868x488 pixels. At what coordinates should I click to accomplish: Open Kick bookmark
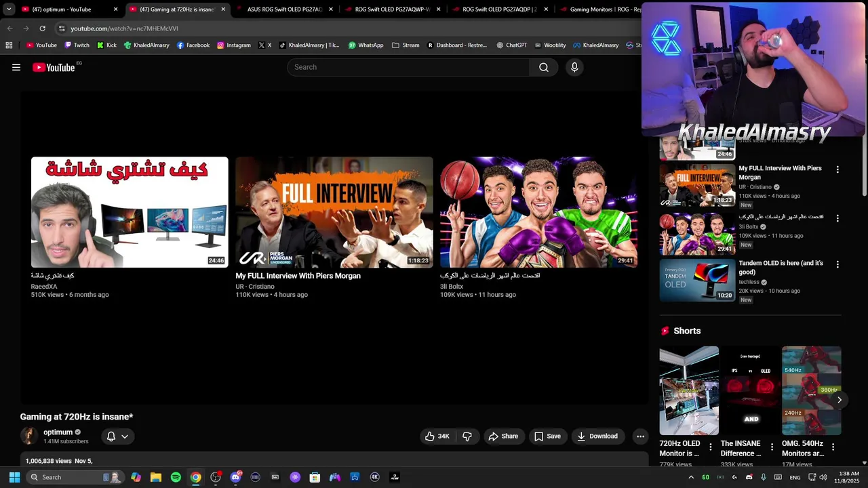106,45
